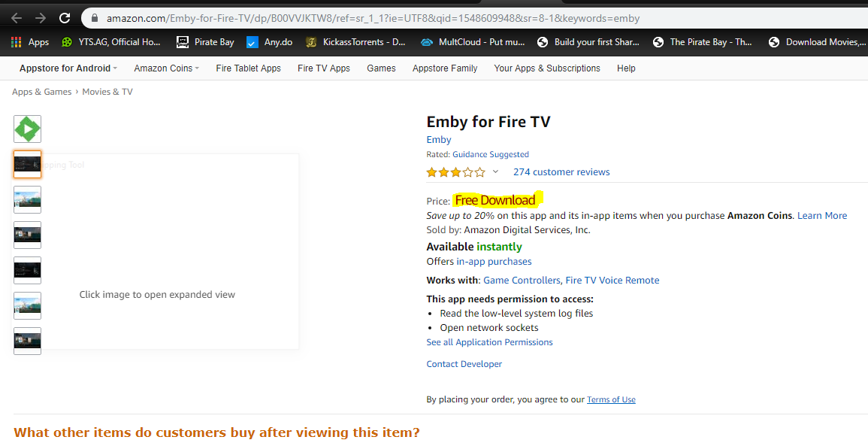Open the KickassTorrents bookmark

(x=356, y=42)
